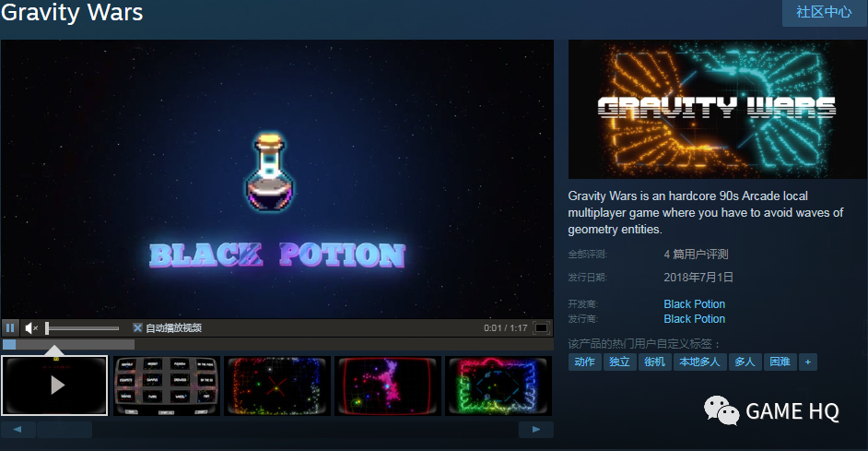Click the Gravity Wars page title
Viewport: 868px width, 451px height.
click(x=72, y=12)
